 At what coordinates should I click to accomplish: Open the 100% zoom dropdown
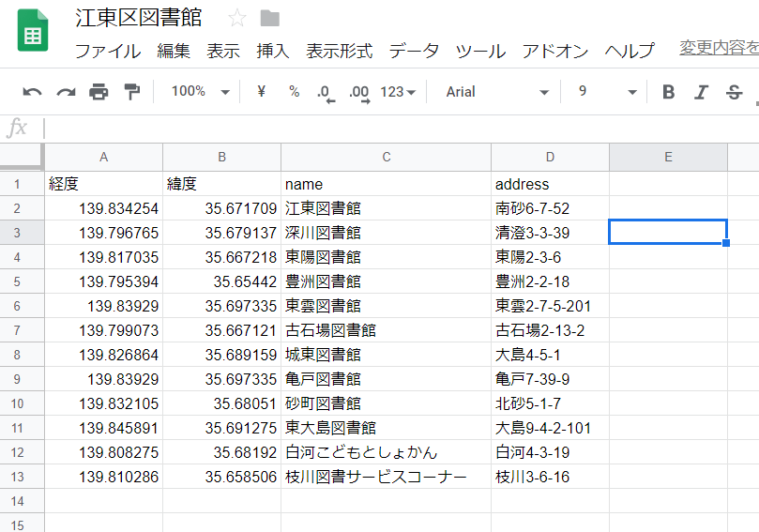pos(200,91)
